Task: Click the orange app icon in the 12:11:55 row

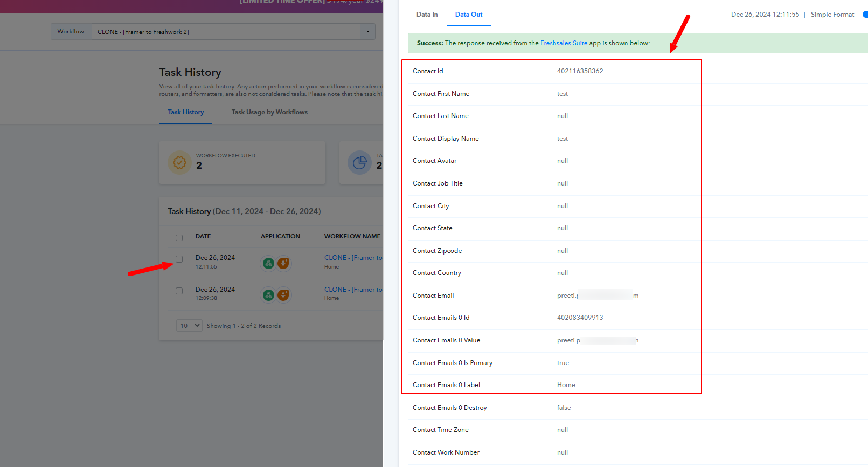Action: coord(283,263)
